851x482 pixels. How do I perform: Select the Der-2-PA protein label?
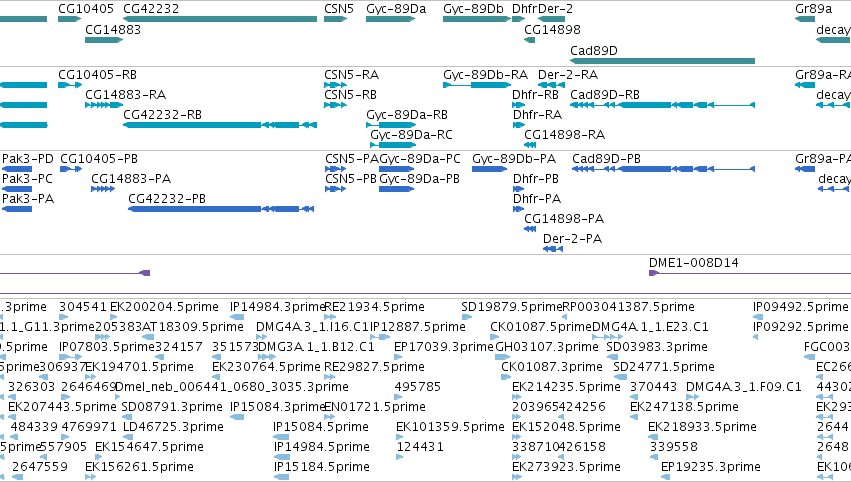click(572, 239)
